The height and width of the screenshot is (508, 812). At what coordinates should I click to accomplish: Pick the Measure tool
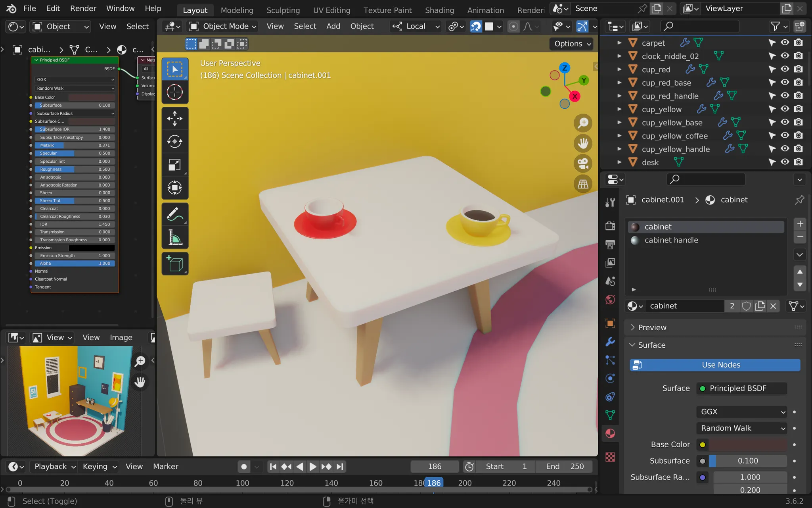[174, 238]
